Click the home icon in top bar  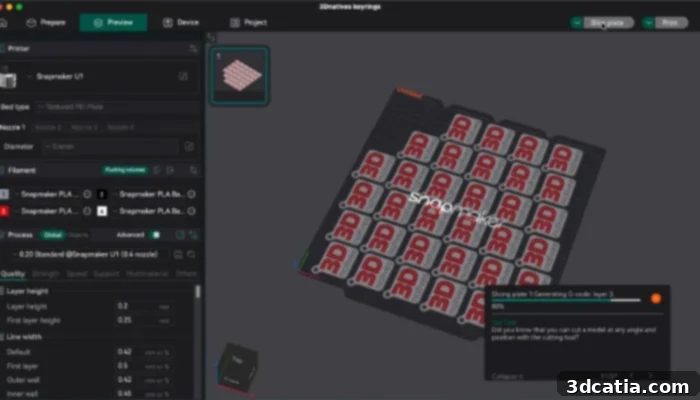pos(4,22)
